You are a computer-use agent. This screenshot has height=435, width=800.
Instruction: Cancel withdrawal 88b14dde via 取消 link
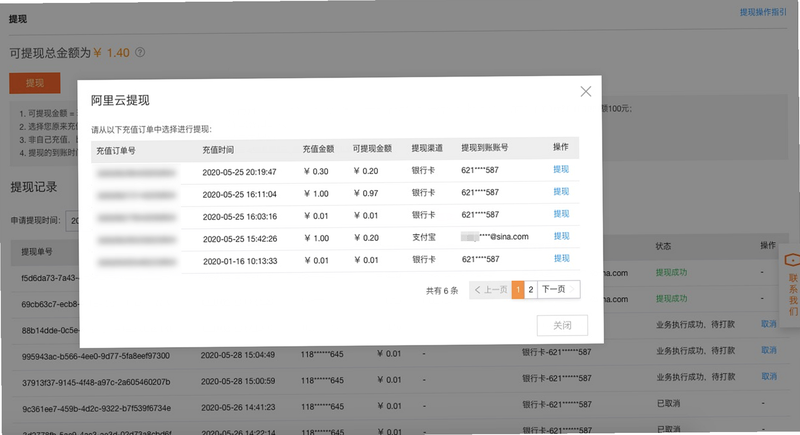[x=769, y=324]
